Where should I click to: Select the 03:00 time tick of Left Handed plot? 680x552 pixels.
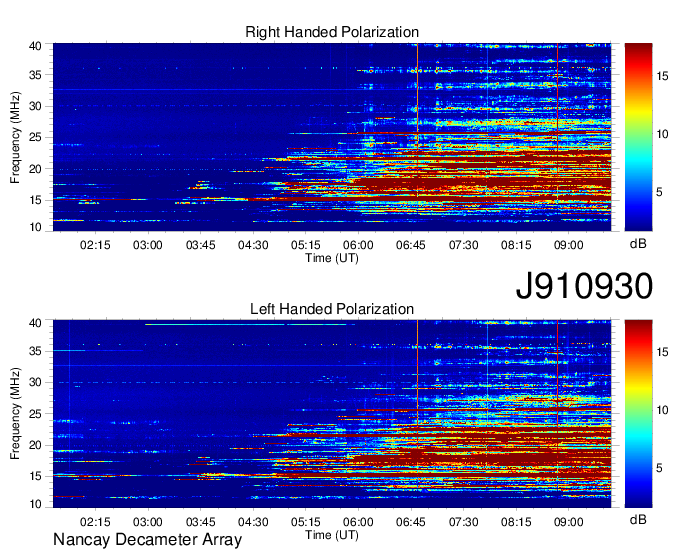point(147,522)
